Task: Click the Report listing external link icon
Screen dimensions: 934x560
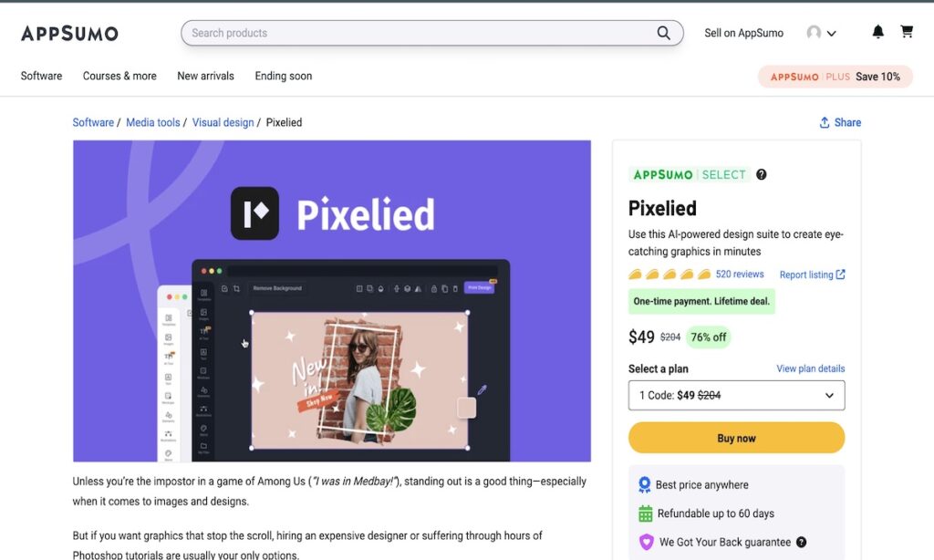Action: point(840,275)
